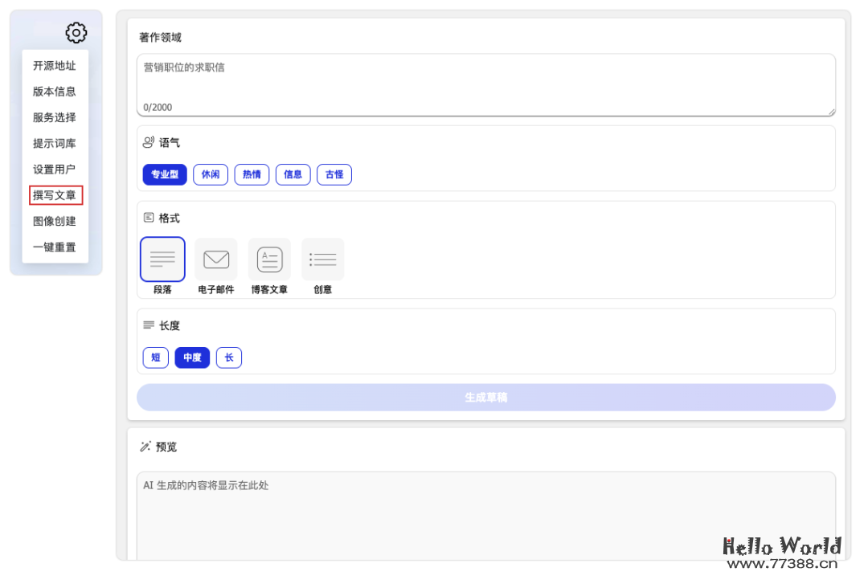Choose the 电子邮件 email format icon
Viewport: 868px width, 588px height.
click(x=215, y=259)
